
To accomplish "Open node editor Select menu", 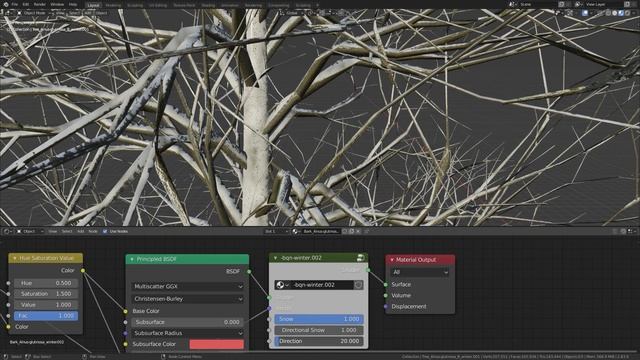I will click(x=67, y=231).
